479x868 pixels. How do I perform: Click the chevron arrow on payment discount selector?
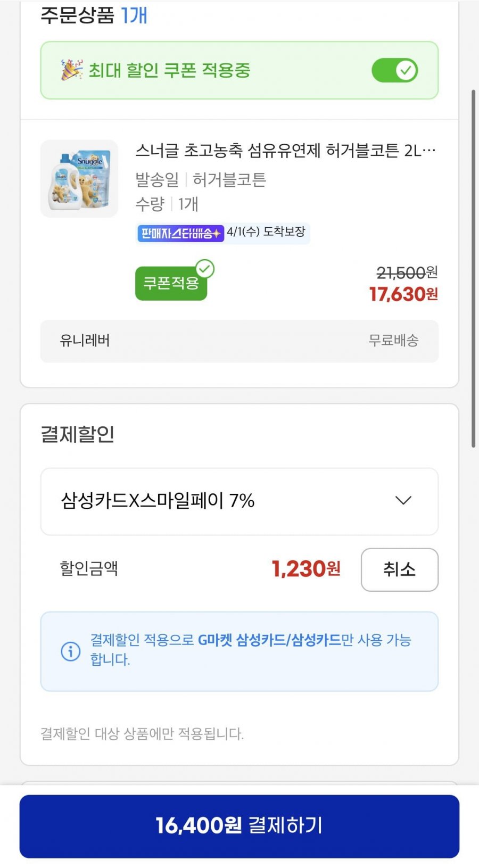pyautogui.click(x=403, y=501)
